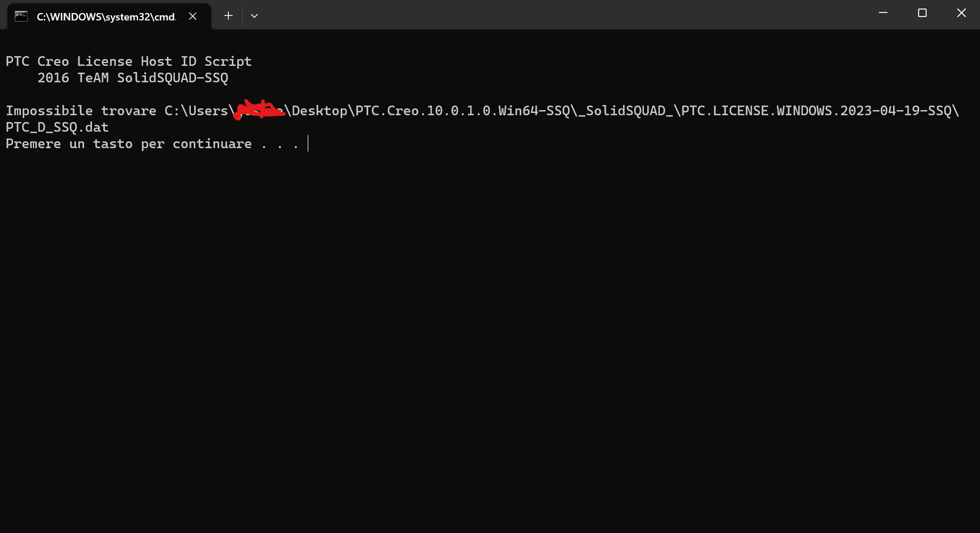Viewport: 980px width, 533px height.
Task: Click the red scribbled username redaction
Action: (259, 110)
